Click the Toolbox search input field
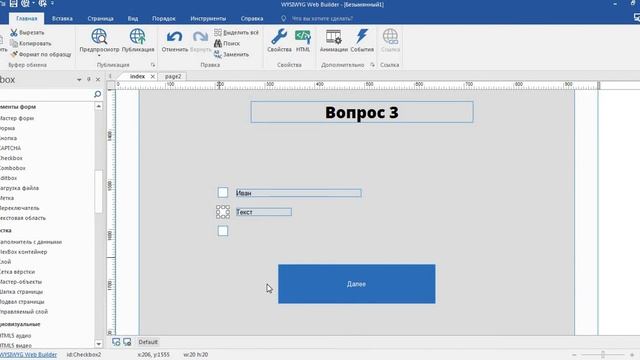Image resolution: width=640 pixels, height=360 pixels. pyautogui.click(x=46, y=94)
